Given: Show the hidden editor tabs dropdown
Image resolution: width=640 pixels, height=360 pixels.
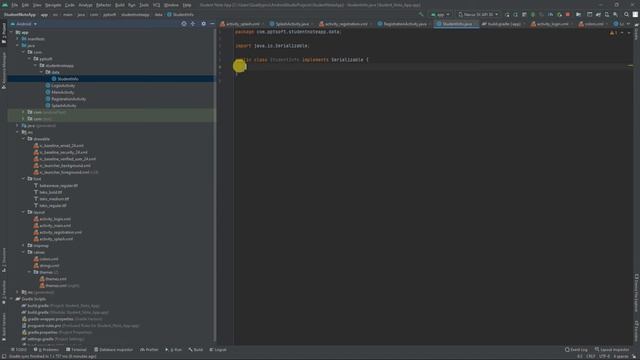Looking at the screenshot, I should point(629,24).
